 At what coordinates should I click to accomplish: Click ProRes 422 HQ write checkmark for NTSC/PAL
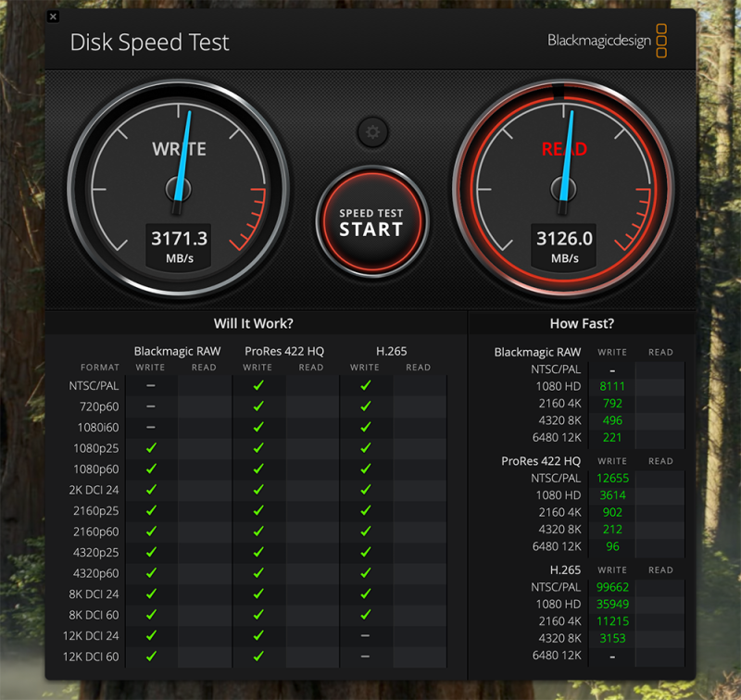[x=258, y=385]
